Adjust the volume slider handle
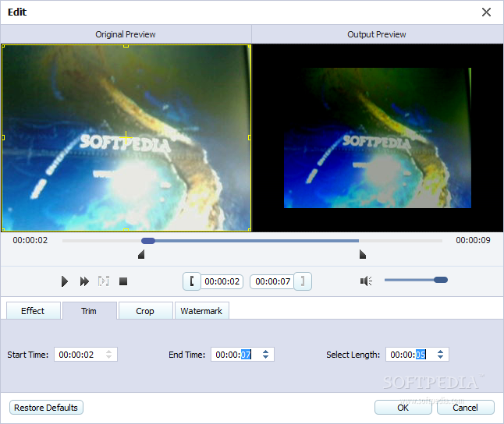This screenshot has height=424, width=504. tap(441, 280)
